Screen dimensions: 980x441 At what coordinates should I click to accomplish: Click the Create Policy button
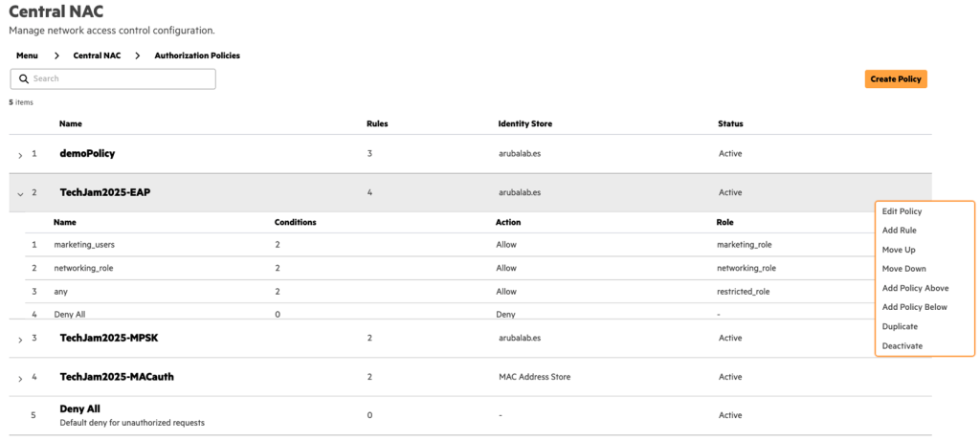[896, 79]
